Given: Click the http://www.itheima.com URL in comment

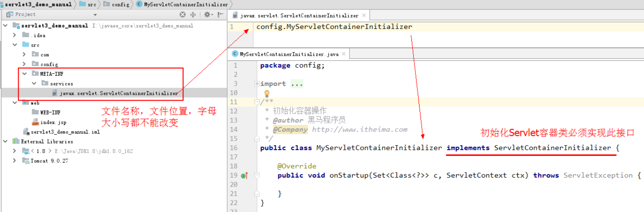Looking at the screenshot, I should 359,130.
